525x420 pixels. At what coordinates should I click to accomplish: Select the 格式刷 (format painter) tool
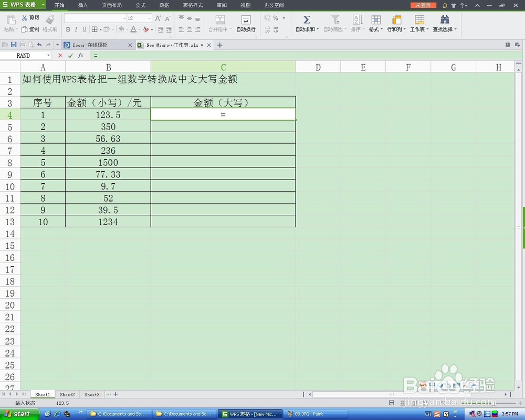point(49,25)
